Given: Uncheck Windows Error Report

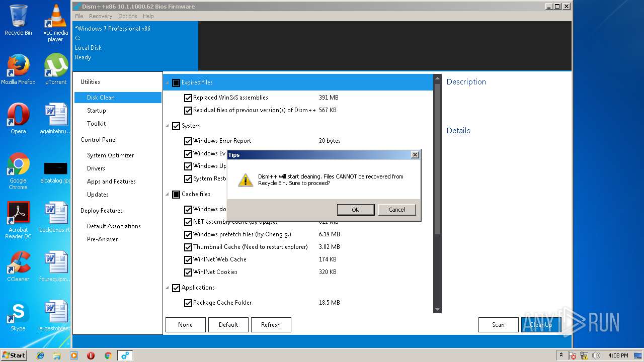Looking at the screenshot, I should tap(188, 141).
